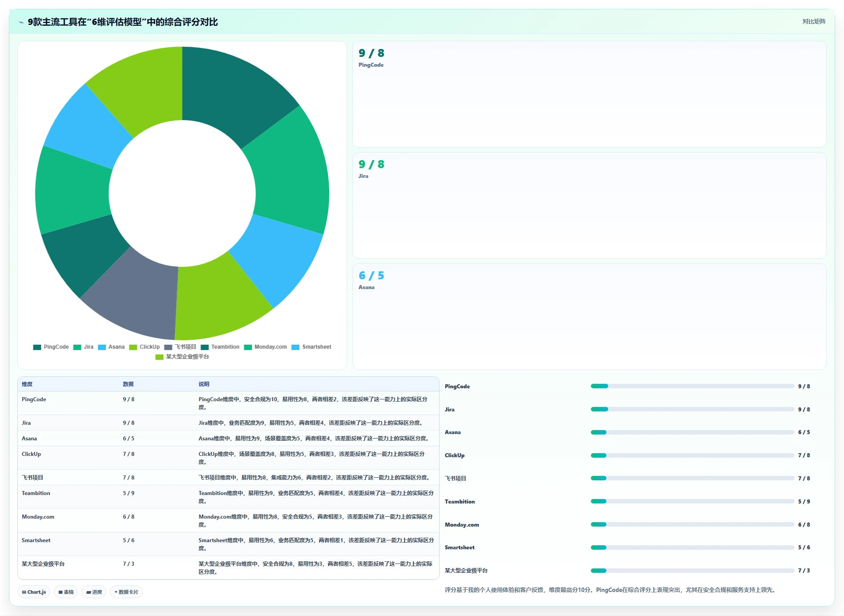Click the small icon beside the page title

[x=21, y=22]
